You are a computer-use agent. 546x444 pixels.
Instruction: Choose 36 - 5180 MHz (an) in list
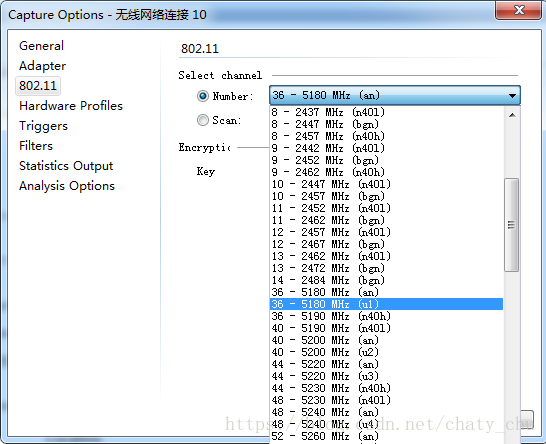coord(387,292)
